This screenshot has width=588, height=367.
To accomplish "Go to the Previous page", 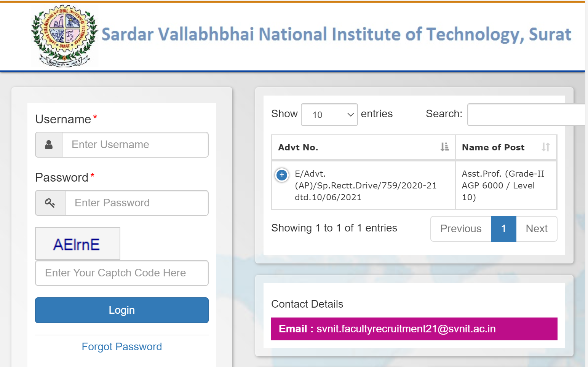I will (460, 229).
